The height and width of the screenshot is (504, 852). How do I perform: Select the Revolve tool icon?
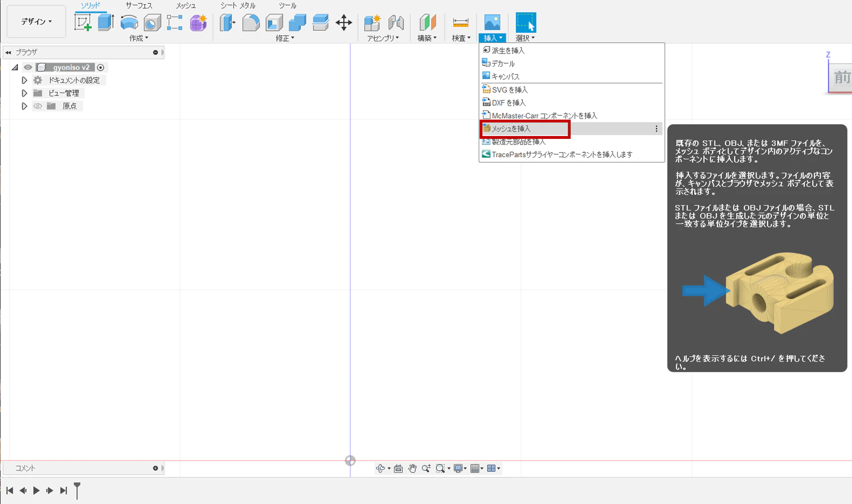(129, 23)
